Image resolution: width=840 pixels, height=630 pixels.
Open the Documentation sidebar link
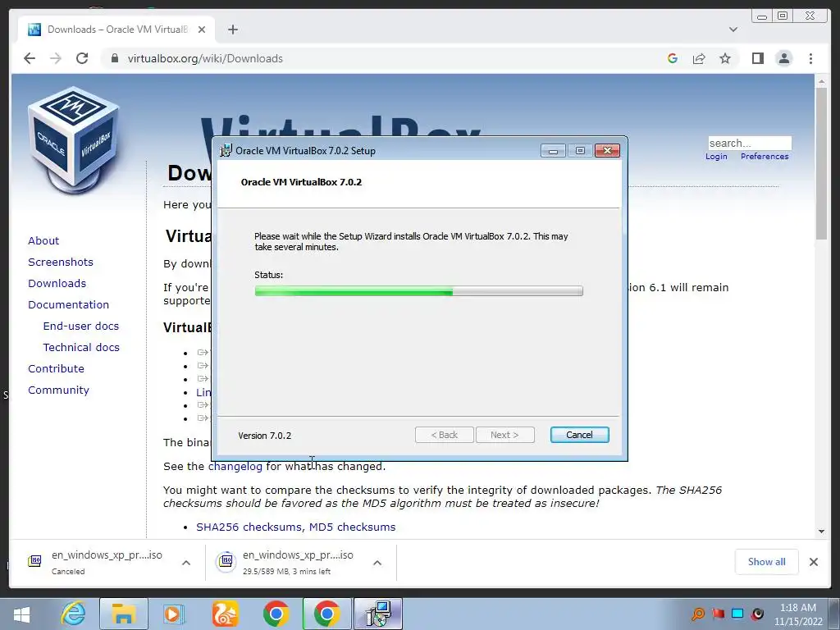pyautogui.click(x=69, y=305)
